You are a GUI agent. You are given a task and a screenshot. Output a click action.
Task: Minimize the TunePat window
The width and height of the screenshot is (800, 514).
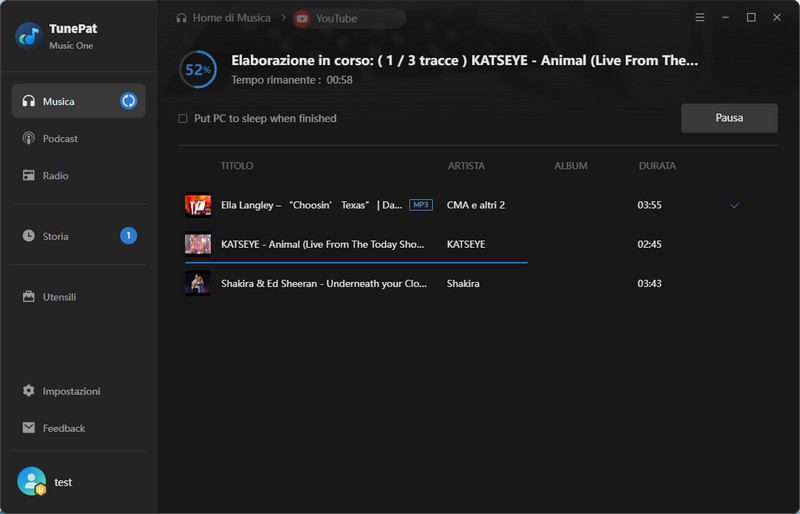(x=725, y=18)
